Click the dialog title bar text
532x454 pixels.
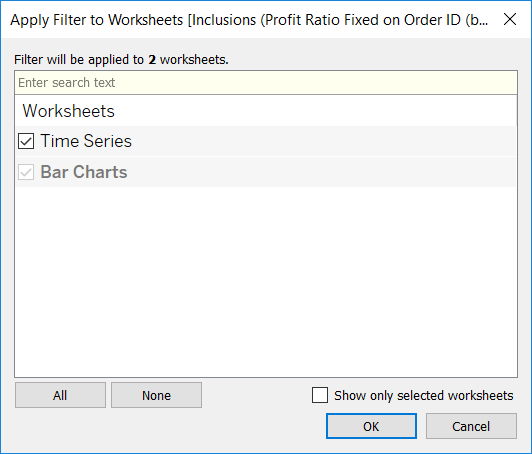tap(249, 20)
